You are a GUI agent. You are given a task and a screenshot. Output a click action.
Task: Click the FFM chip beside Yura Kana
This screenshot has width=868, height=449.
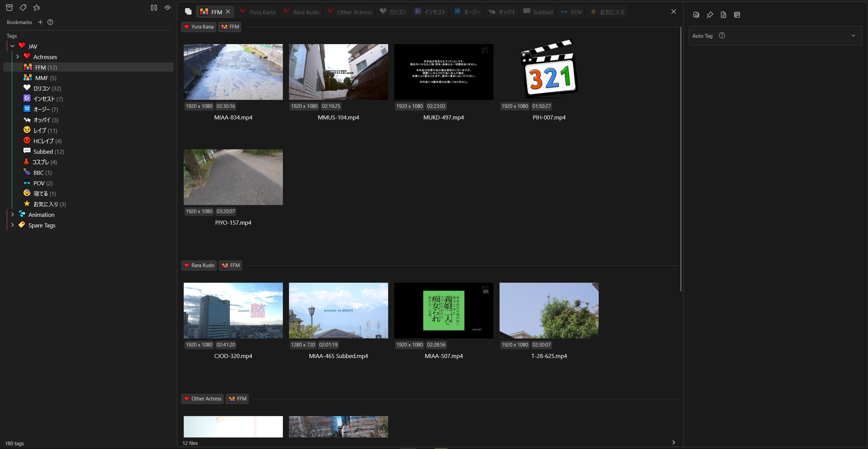point(230,27)
